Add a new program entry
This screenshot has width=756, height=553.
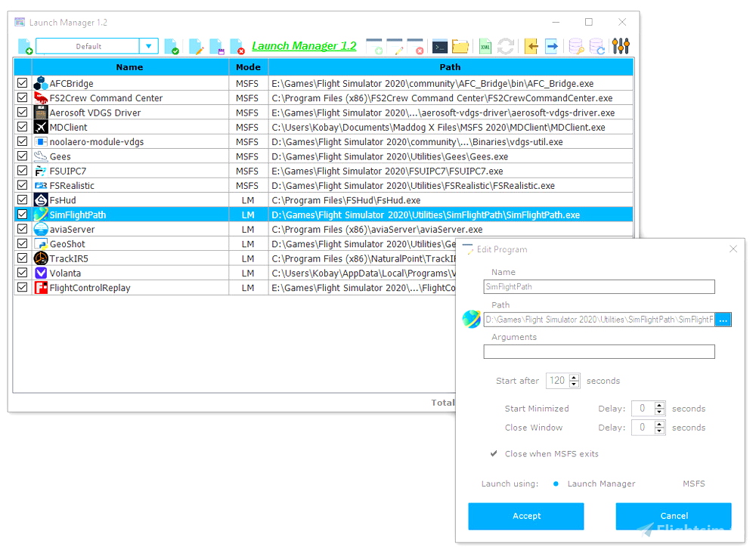[23, 46]
